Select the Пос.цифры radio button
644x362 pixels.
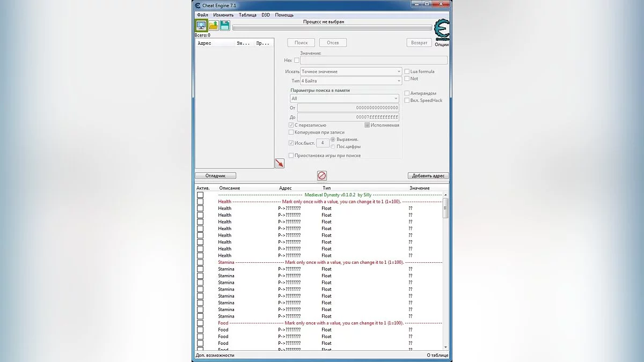pos(333,146)
